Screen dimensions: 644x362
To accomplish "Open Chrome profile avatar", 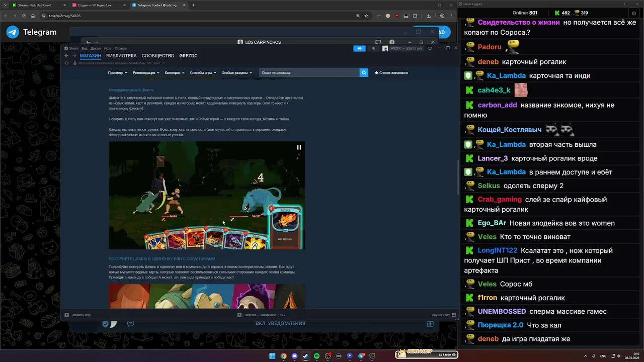I will (442, 16).
